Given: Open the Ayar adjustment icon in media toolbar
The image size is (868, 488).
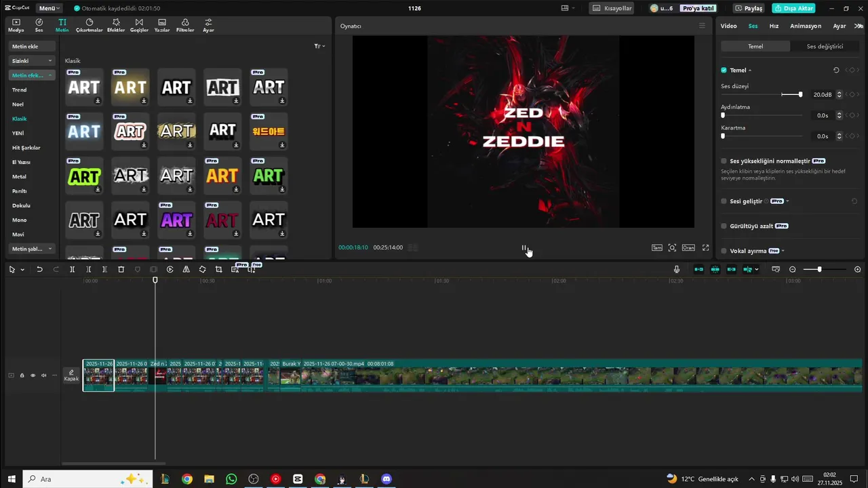Looking at the screenshot, I should coord(208,26).
